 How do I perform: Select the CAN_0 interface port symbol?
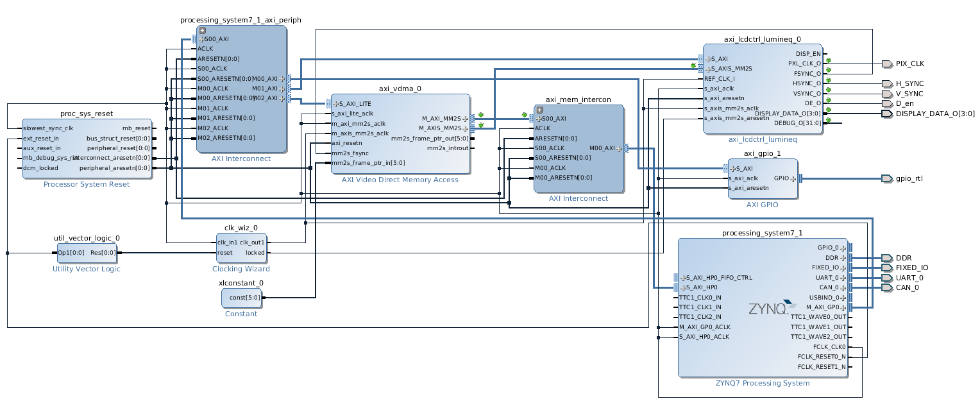click(x=887, y=287)
